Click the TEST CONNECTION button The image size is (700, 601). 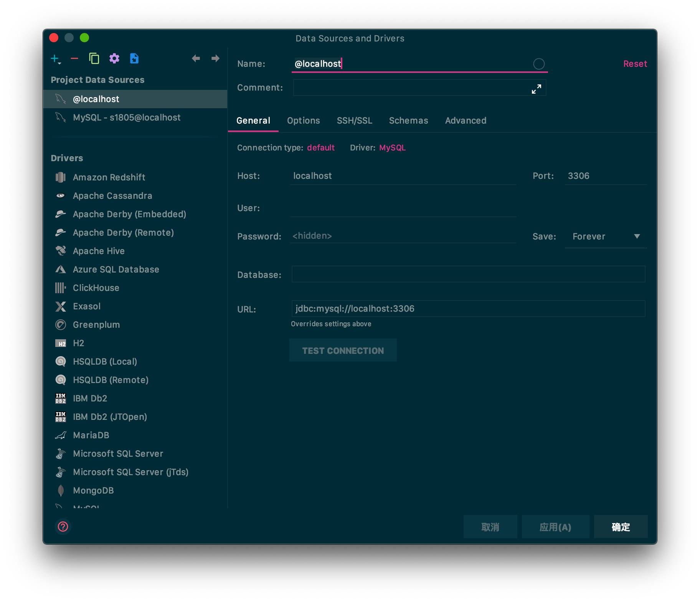pos(343,350)
